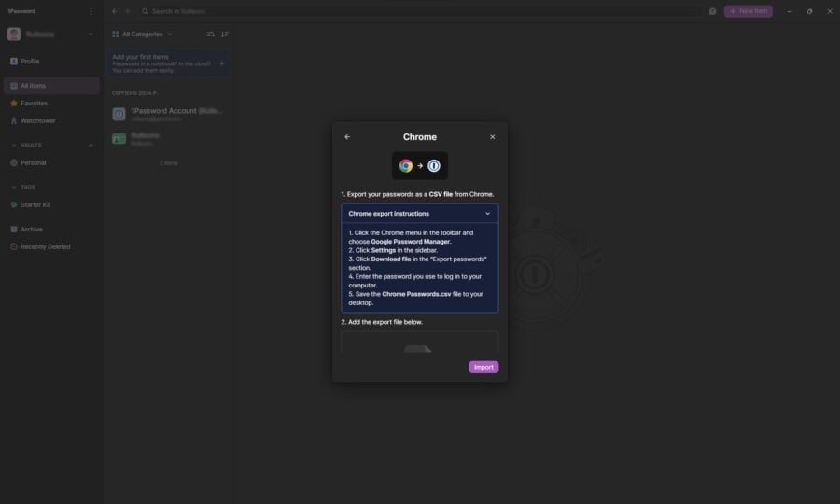
Task: Collapse the Tags section
Action: coord(14,187)
